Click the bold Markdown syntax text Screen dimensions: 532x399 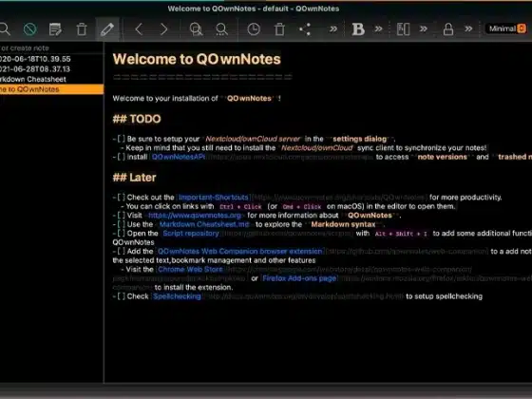[x=343, y=224]
